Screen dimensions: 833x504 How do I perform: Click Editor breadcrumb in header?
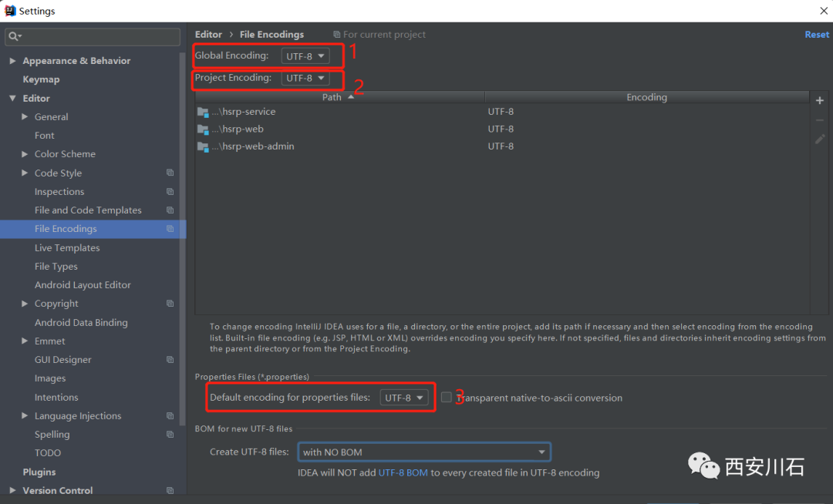click(208, 35)
